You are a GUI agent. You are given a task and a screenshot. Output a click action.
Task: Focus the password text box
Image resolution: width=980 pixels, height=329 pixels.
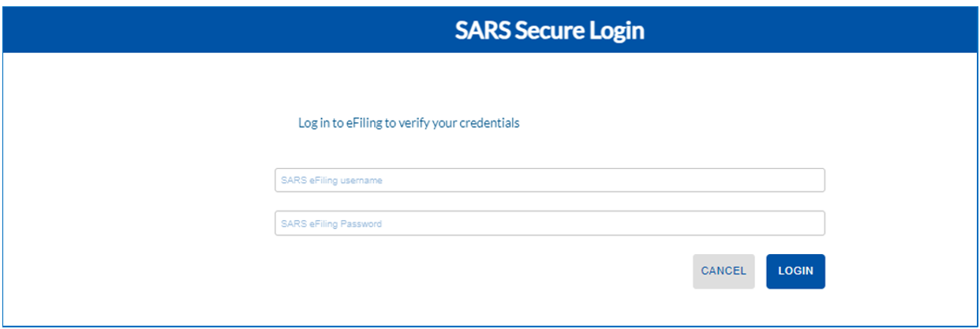point(549,223)
